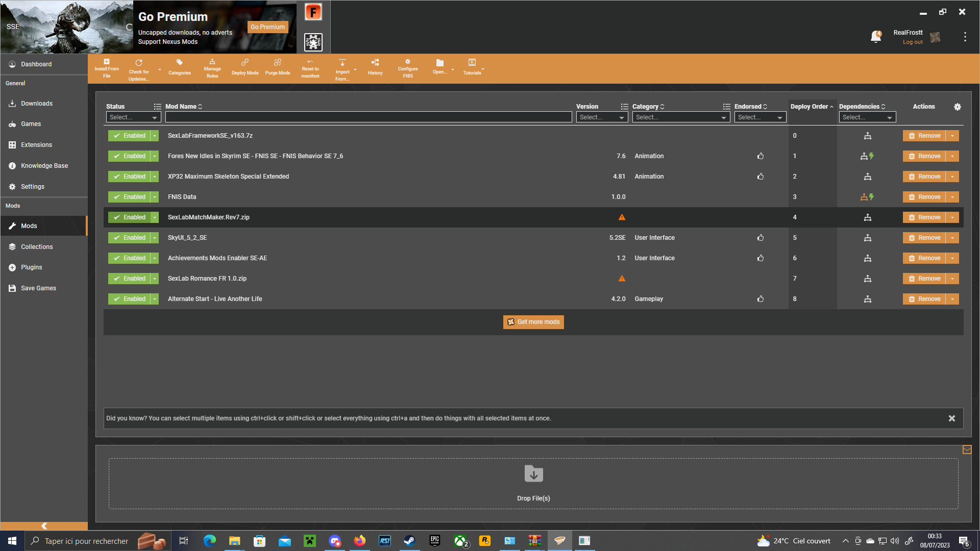Open the notifications bell icon
This screenshot has width=980, height=551.
[x=876, y=36]
